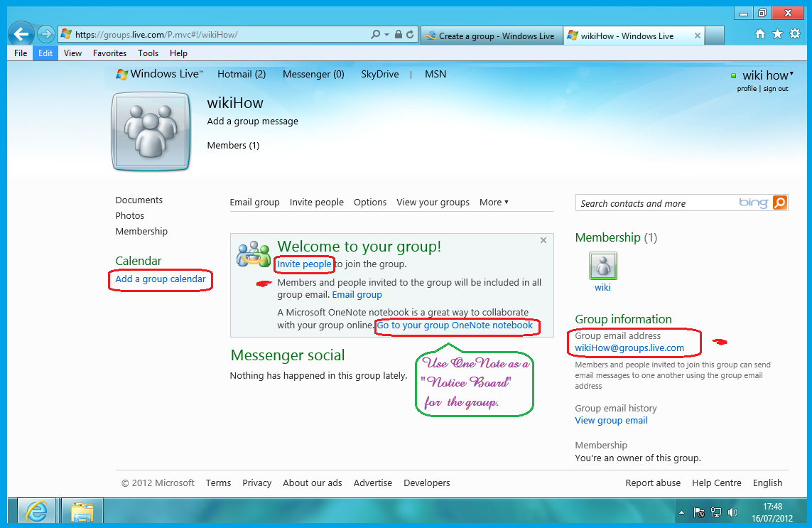This screenshot has width=812, height=528.
Task: Click Report abuse
Action: click(653, 483)
